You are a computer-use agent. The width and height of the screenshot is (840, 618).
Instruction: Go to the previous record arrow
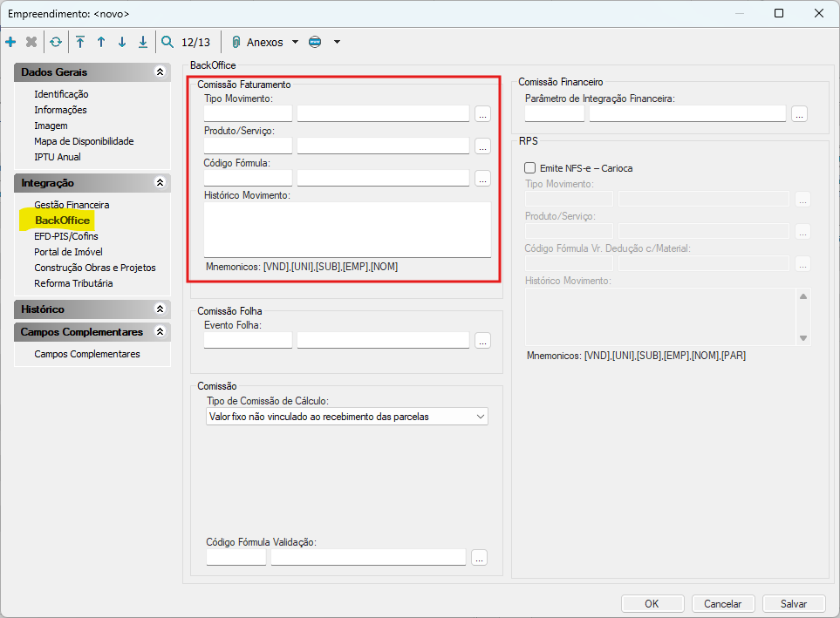click(101, 42)
